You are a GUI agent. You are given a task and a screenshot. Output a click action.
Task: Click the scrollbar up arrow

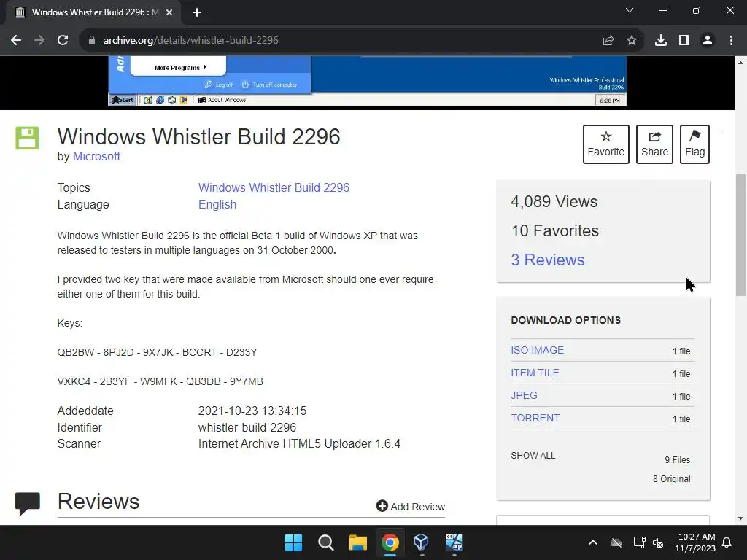point(740,63)
